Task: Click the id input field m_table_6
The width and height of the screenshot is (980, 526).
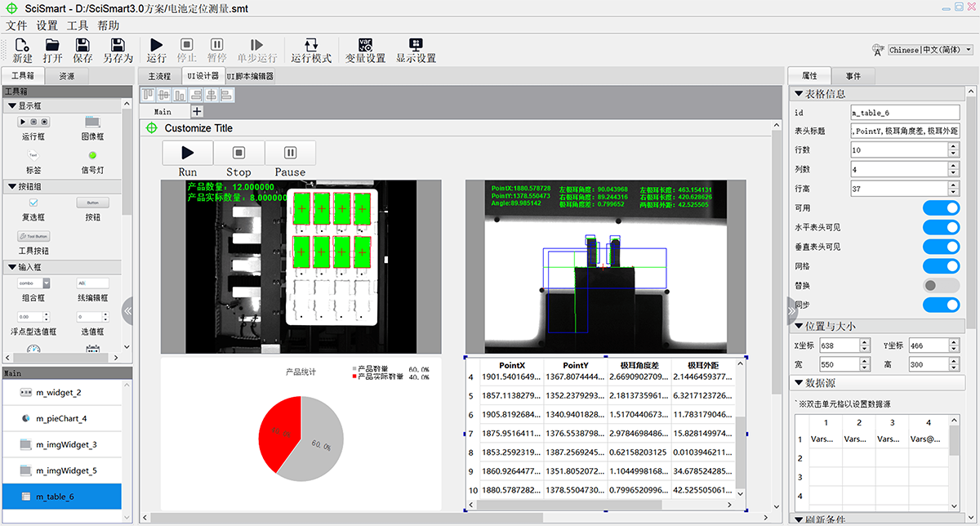Action: click(904, 113)
